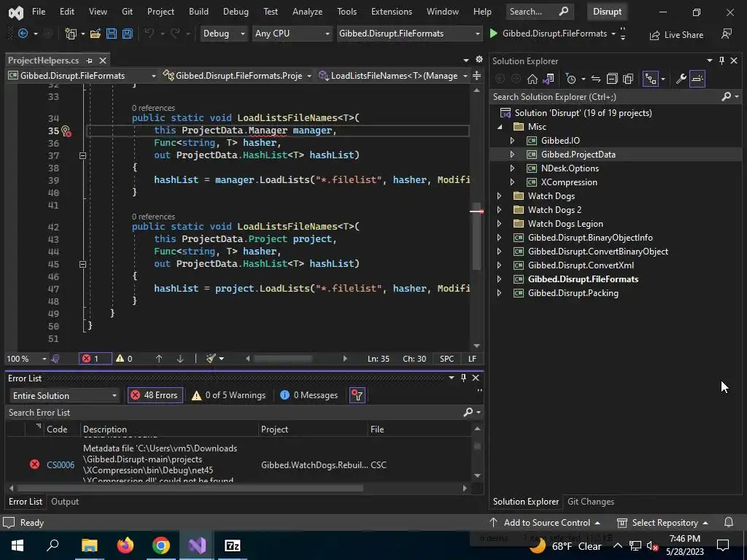Collapse All in Solution Explorer

(612, 79)
